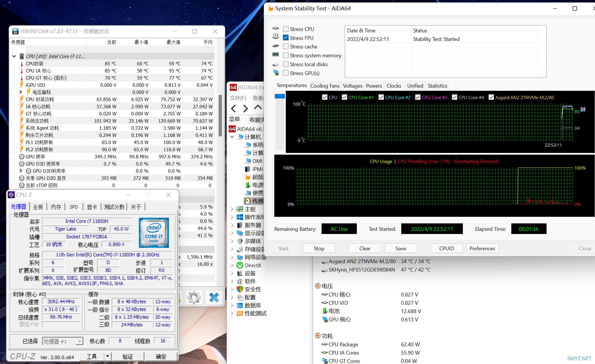Image resolution: width=595 pixels, height=364 pixels.
Task: Expand the 显示设备 tree node
Action: (232, 233)
